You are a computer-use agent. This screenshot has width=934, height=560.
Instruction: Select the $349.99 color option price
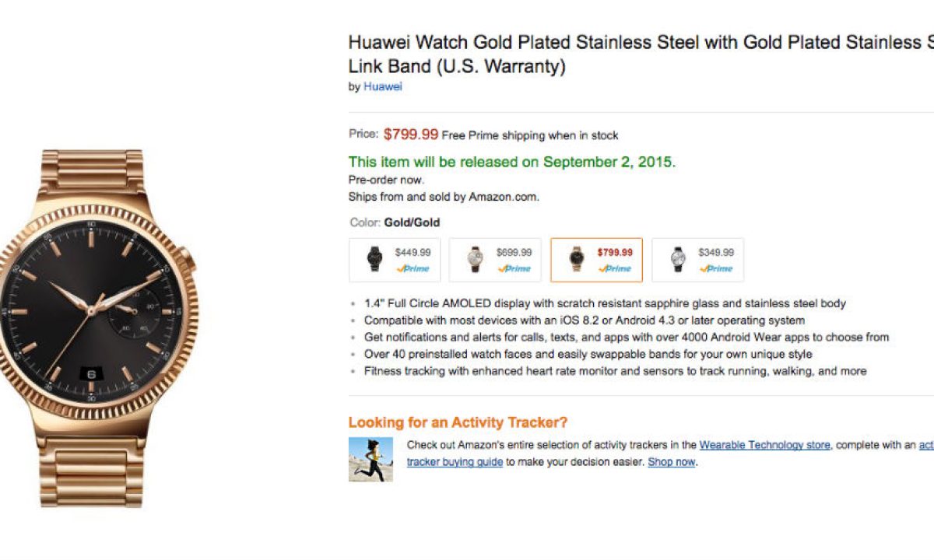(716, 252)
